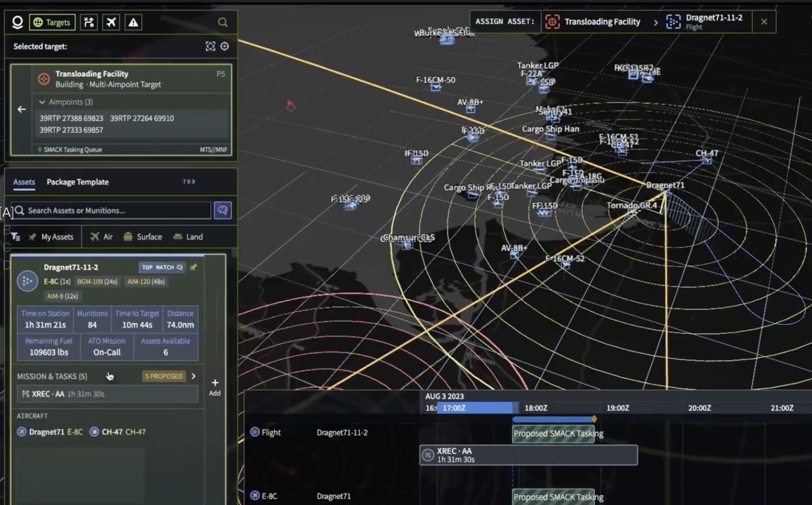Click the red target marker on map
The height and width of the screenshot is (505, 812).
[x=290, y=106]
